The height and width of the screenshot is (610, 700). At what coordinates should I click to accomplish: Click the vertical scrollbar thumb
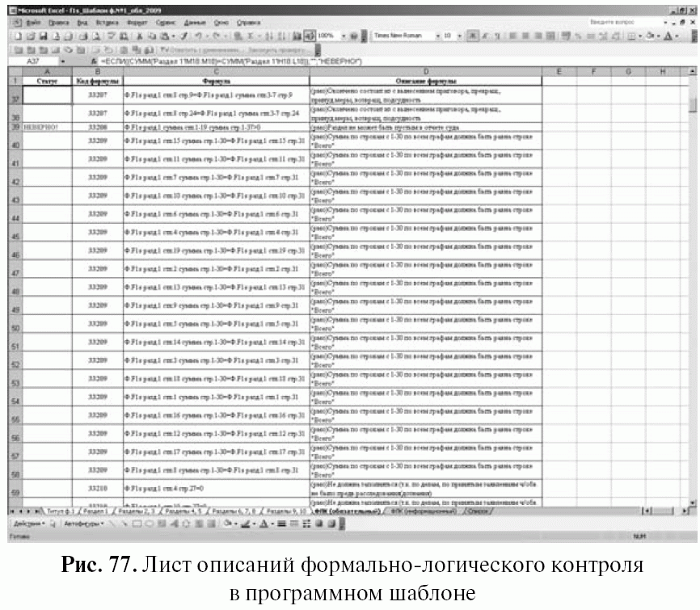(x=693, y=104)
